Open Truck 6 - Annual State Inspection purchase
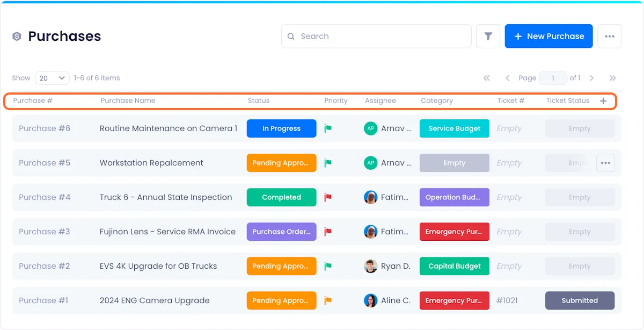 pyautogui.click(x=166, y=197)
